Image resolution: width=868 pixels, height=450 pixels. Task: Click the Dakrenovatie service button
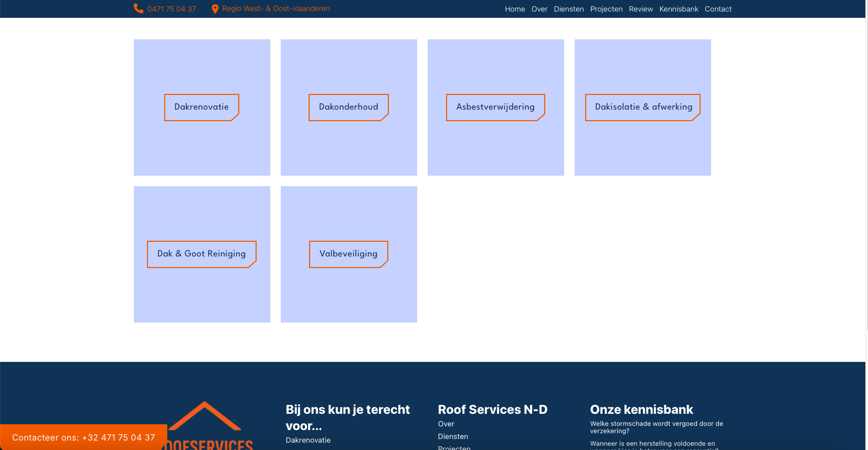click(x=202, y=107)
